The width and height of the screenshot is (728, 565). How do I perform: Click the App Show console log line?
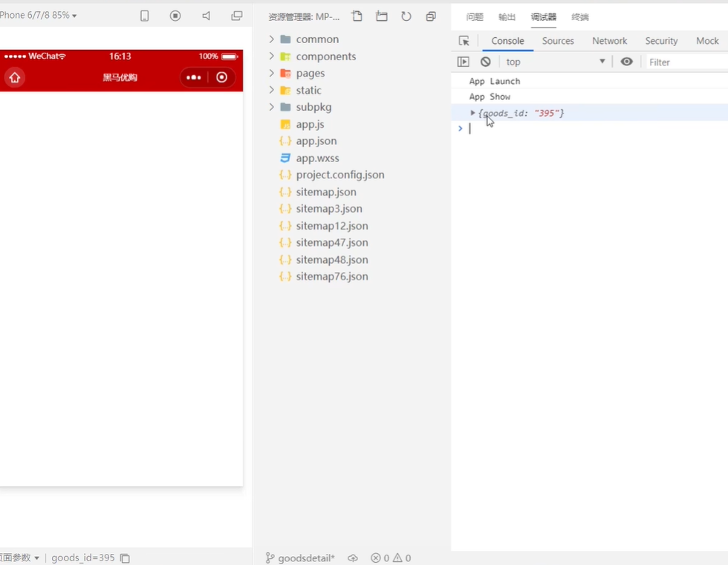pos(490,97)
